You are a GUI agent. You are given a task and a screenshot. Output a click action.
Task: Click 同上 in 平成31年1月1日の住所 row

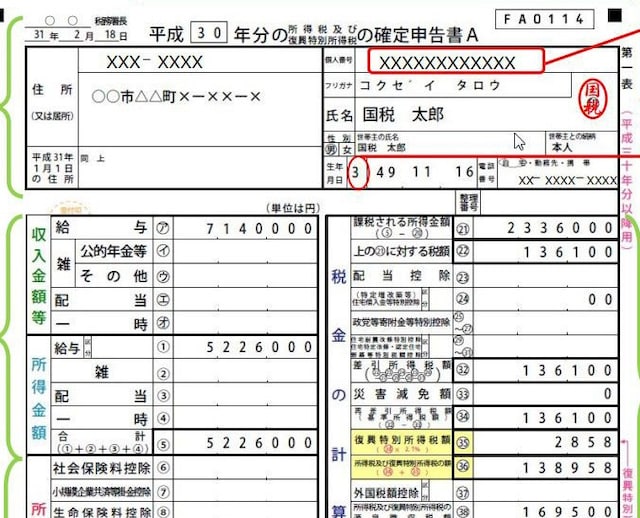tap(93, 158)
